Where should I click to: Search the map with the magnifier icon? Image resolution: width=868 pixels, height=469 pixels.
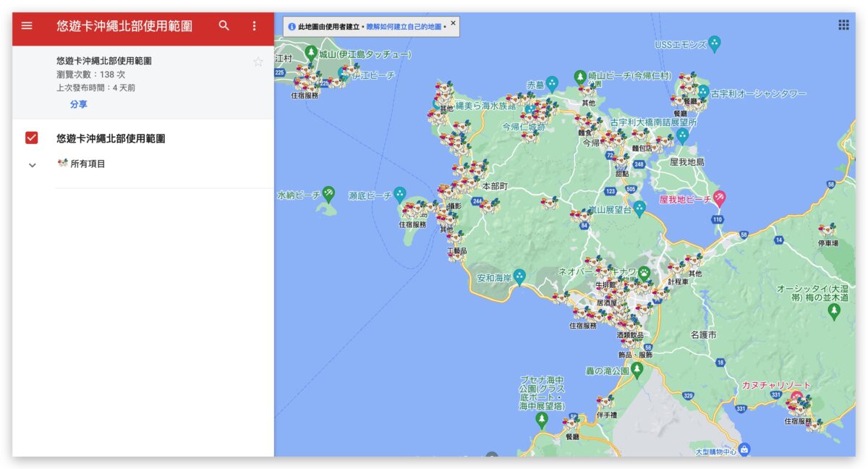click(x=224, y=25)
